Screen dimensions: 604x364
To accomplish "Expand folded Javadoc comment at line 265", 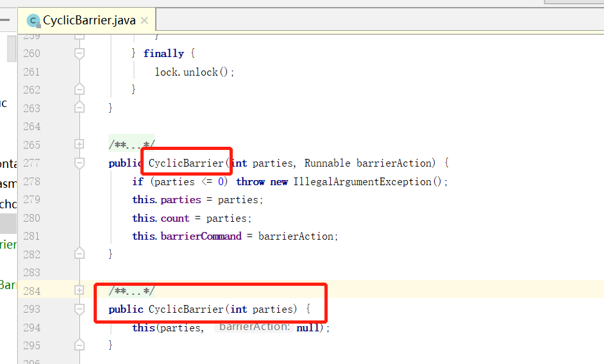I will pyautogui.click(x=80, y=144).
